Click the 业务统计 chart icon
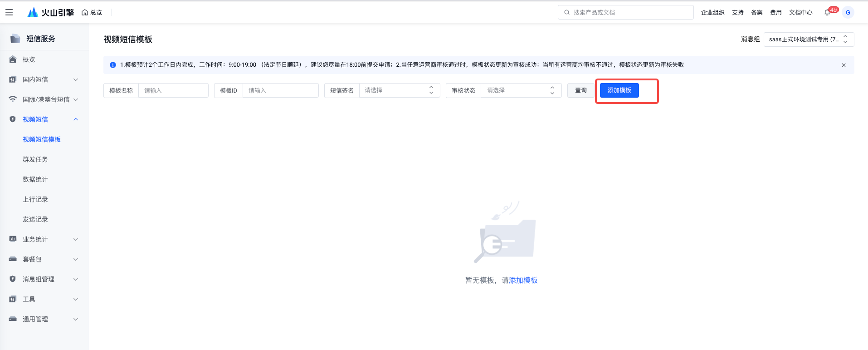 tap(13, 239)
